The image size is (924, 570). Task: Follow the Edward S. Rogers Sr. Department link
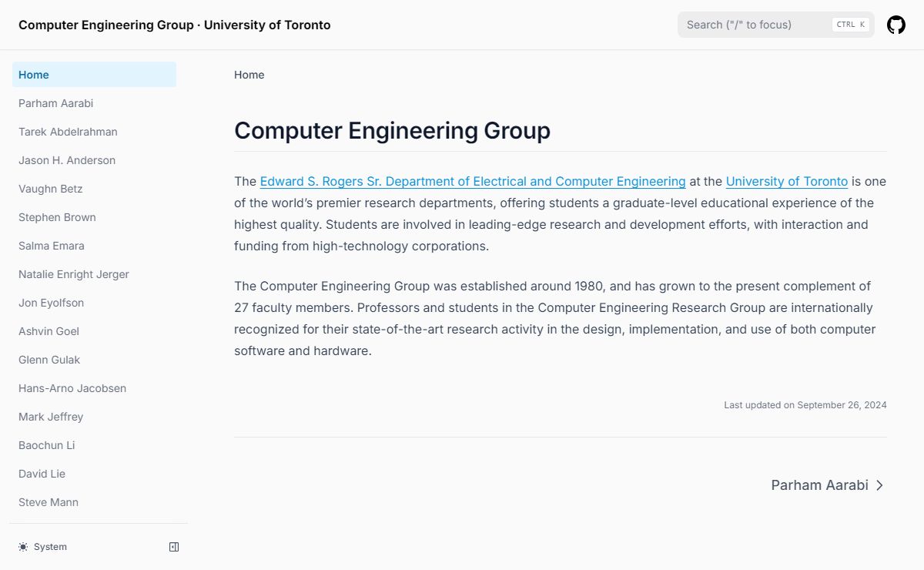473,182
